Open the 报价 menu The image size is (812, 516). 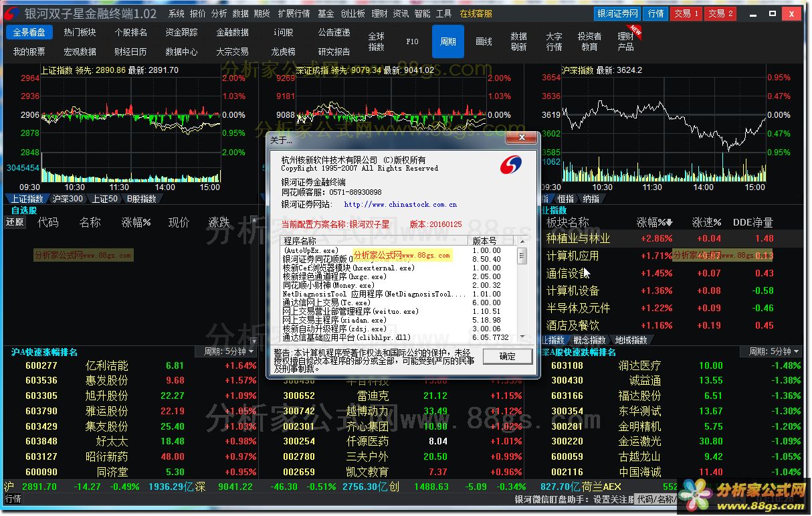[x=198, y=13]
